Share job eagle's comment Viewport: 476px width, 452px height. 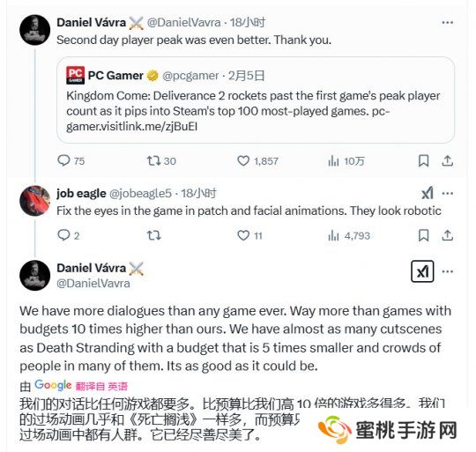(448, 235)
